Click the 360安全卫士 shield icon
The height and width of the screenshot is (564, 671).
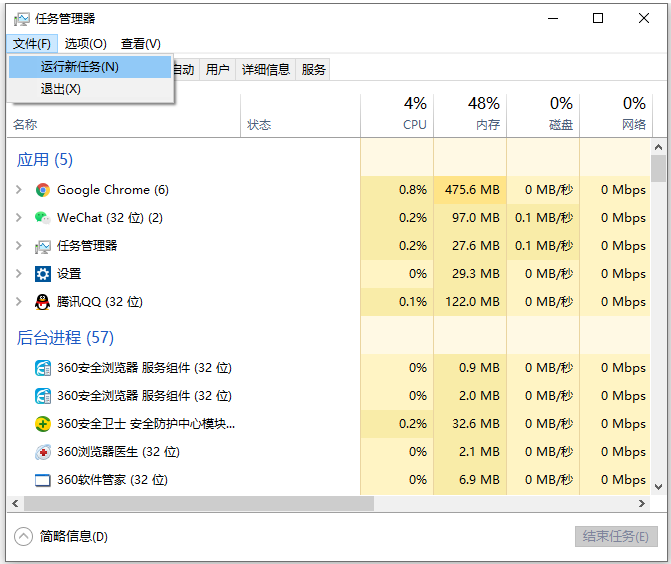43,424
